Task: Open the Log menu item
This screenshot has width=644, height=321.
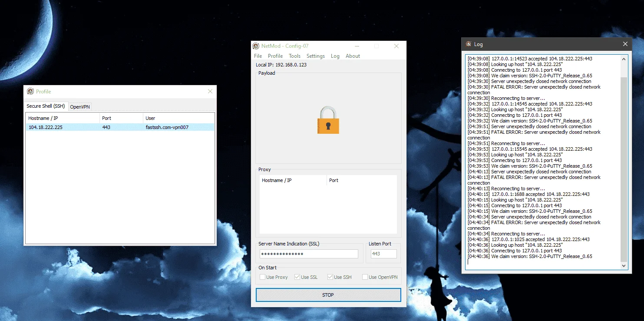Action: point(335,56)
